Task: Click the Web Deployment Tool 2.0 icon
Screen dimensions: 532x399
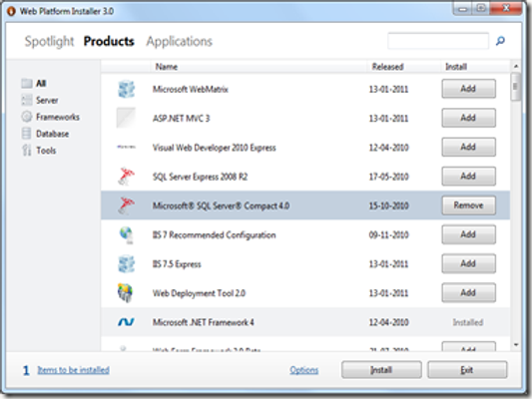Action: click(125, 293)
